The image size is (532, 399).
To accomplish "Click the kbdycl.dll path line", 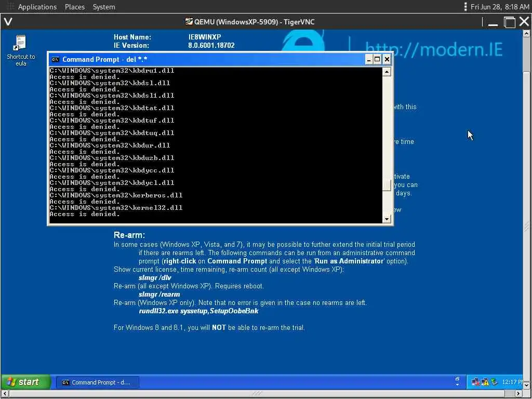I will point(112,183).
